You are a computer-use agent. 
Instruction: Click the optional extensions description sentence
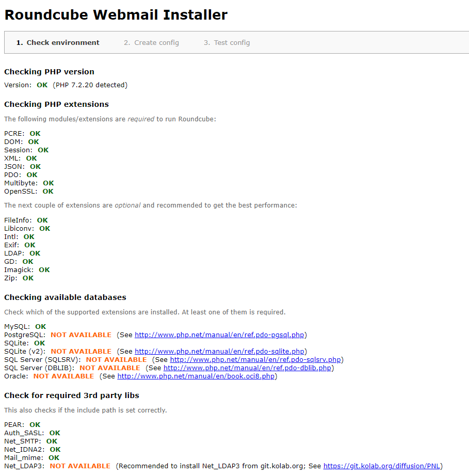[x=151, y=205]
